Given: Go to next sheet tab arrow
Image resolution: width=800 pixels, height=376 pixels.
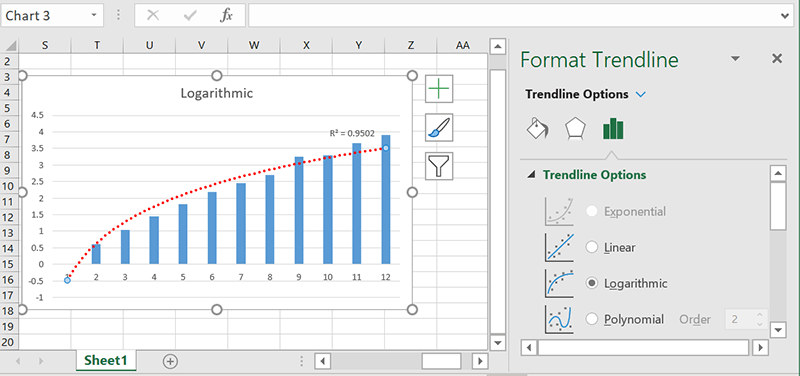Looking at the screenshot, I should point(41,361).
